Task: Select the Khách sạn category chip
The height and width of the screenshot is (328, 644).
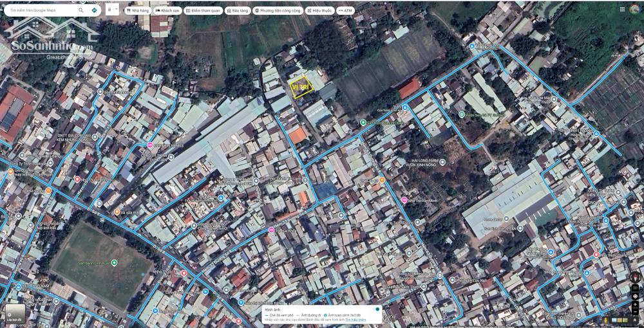Action: (x=167, y=11)
